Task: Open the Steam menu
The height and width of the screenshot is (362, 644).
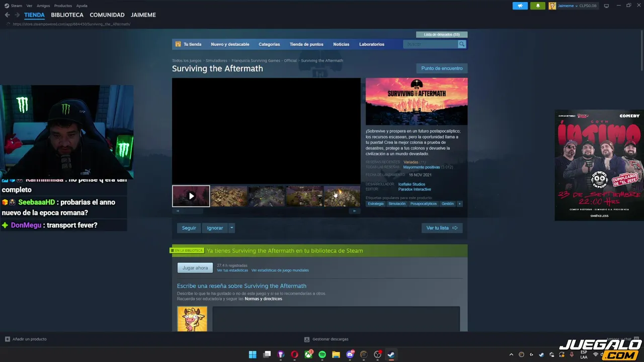Action: coord(17,6)
